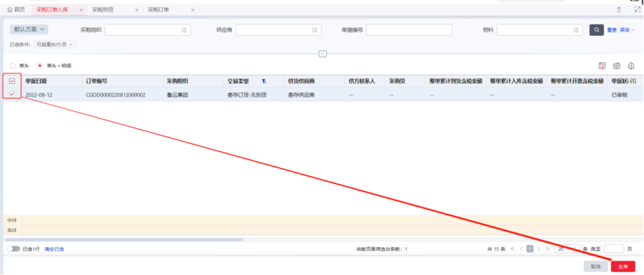The width and height of the screenshot is (644, 275).
Task: Expand the 高级 advanced filter options
Action: 627,30
